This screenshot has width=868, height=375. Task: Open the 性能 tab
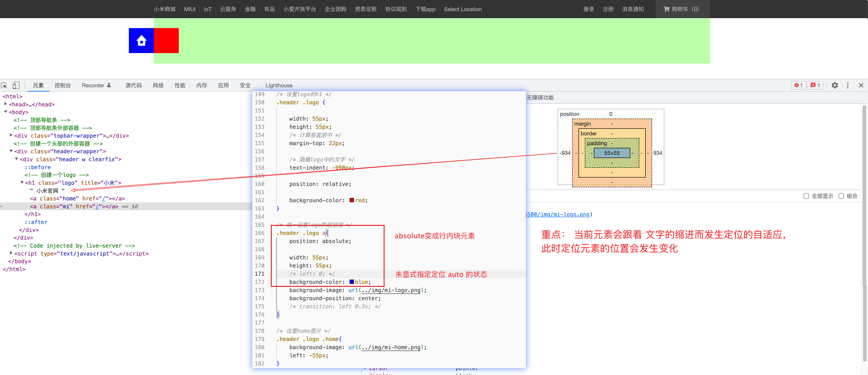tap(180, 85)
